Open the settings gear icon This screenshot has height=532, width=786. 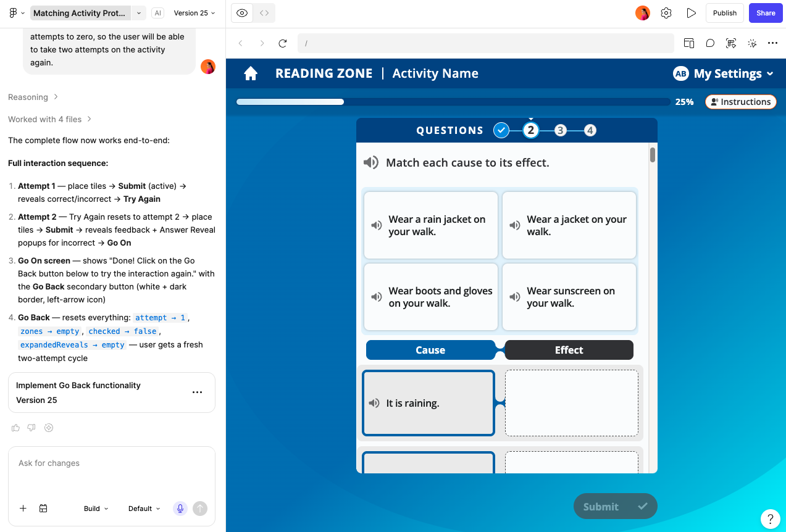pos(666,13)
